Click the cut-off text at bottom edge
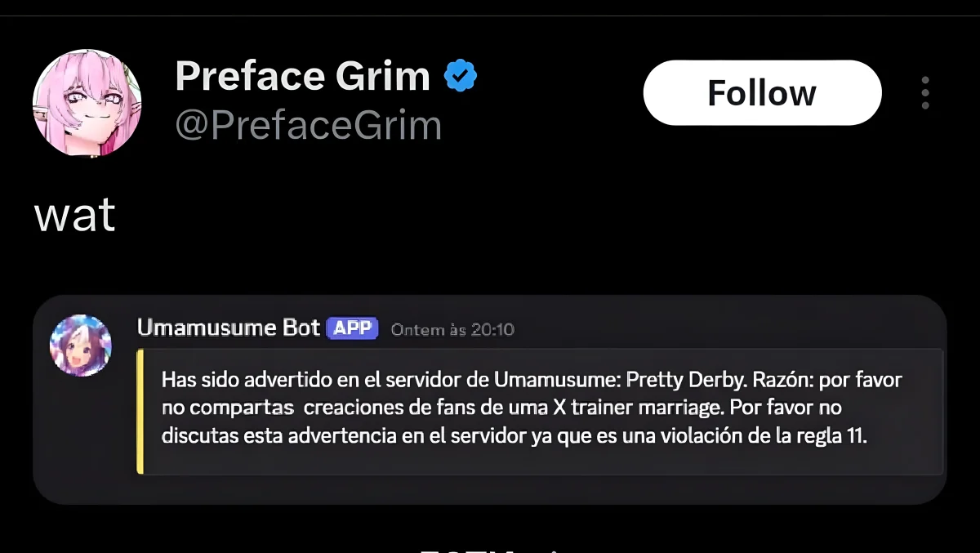 [490, 548]
